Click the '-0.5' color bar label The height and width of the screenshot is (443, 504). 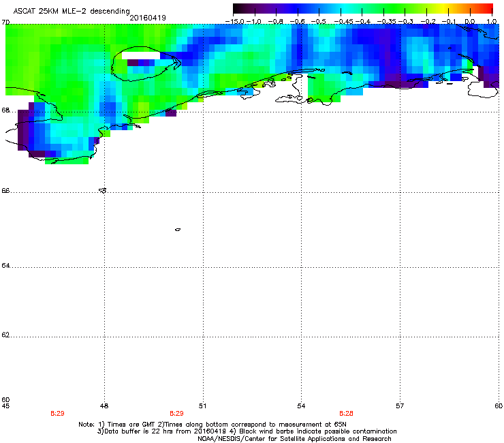pos(319,22)
